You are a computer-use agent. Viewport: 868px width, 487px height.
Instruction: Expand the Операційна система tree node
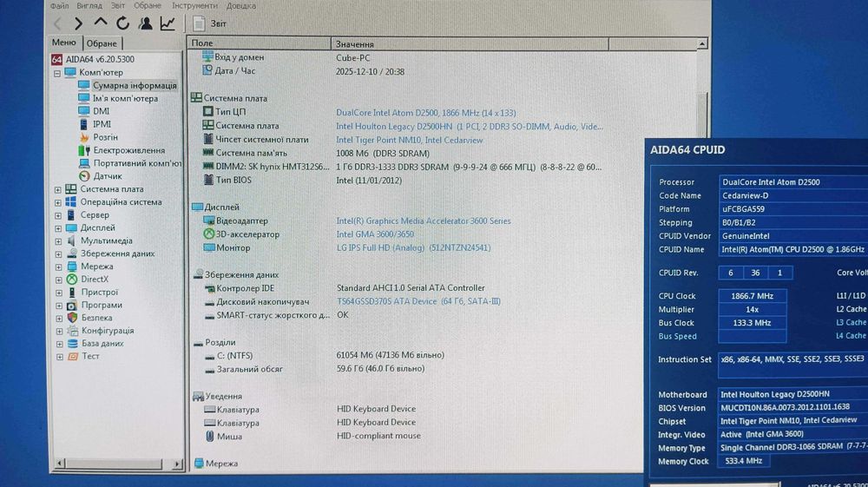click(58, 202)
